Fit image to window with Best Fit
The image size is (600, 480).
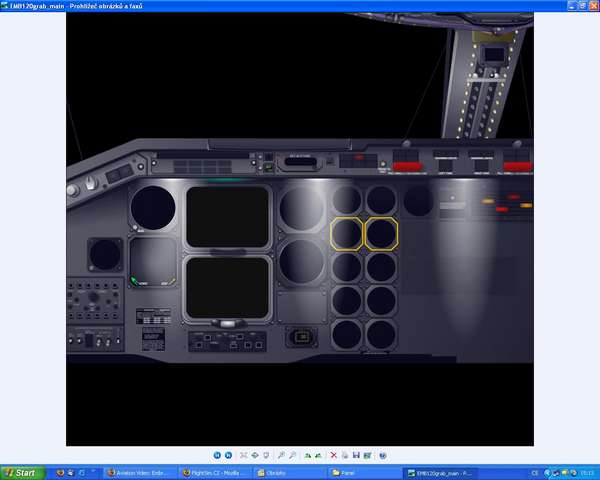pos(243,455)
